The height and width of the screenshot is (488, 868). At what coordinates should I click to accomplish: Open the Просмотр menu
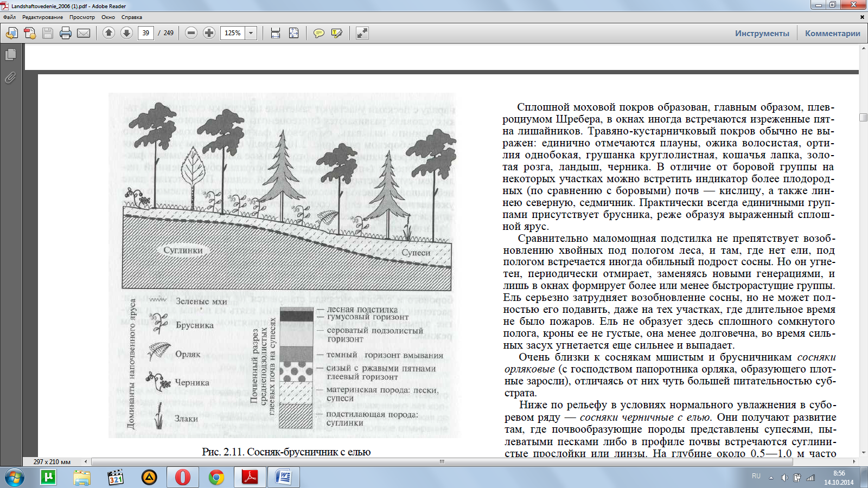pyautogui.click(x=82, y=17)
